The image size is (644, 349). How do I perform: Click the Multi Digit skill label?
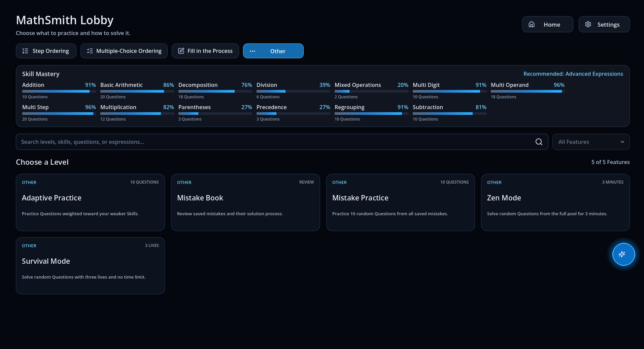tap(426, 85)
